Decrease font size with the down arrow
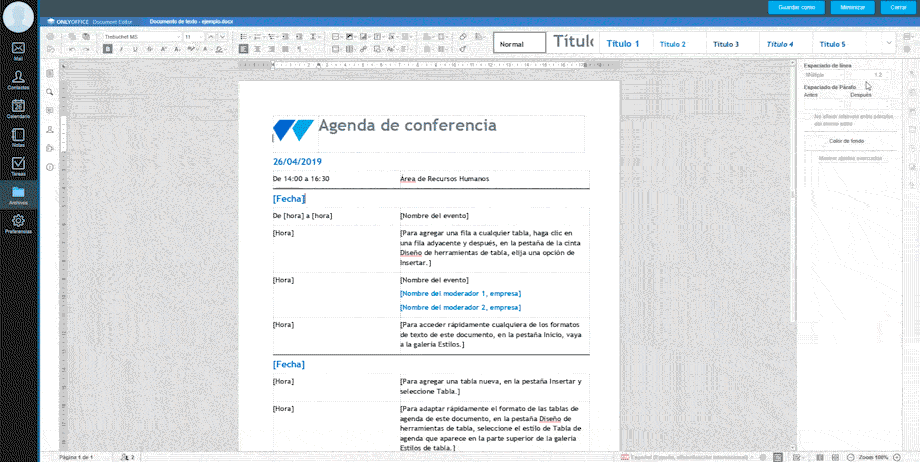Viewport: 920px width, 462px height. [222, 36]
